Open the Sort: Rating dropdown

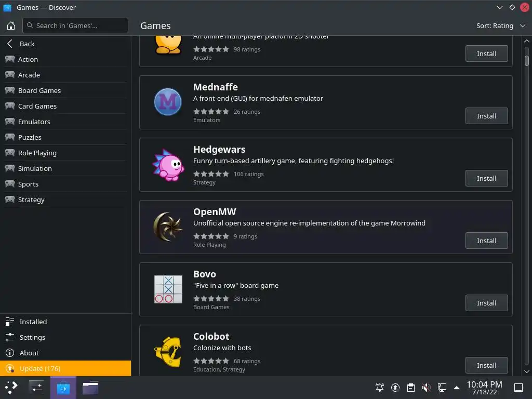point(500,26)
